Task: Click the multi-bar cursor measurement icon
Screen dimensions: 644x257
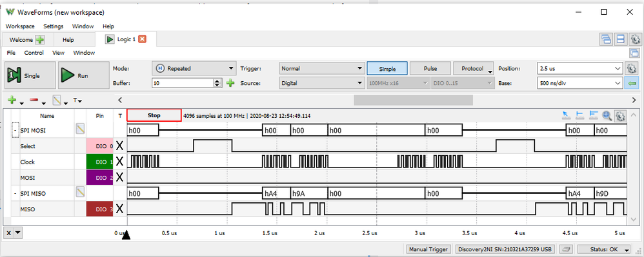Action: pos(593,115)
